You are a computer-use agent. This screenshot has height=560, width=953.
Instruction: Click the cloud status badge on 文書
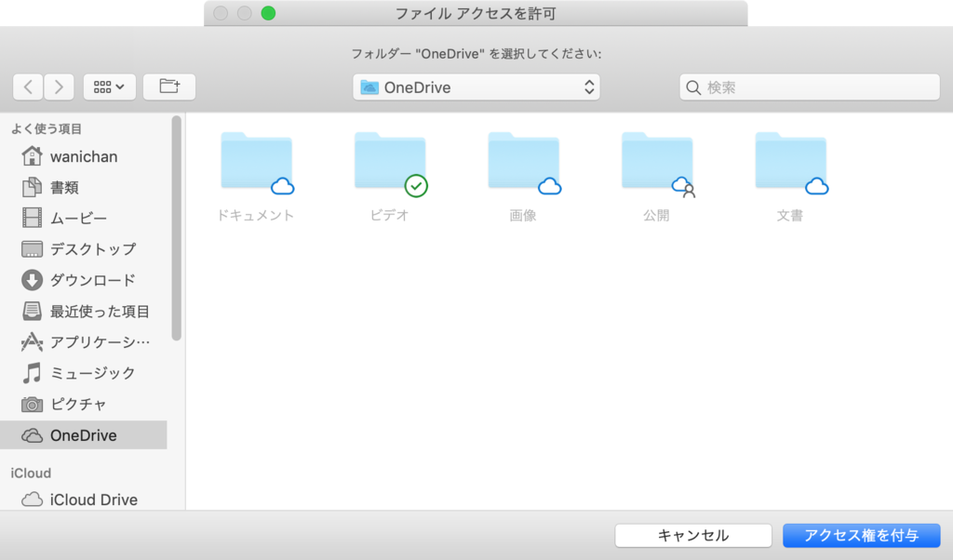click(817, 186)
